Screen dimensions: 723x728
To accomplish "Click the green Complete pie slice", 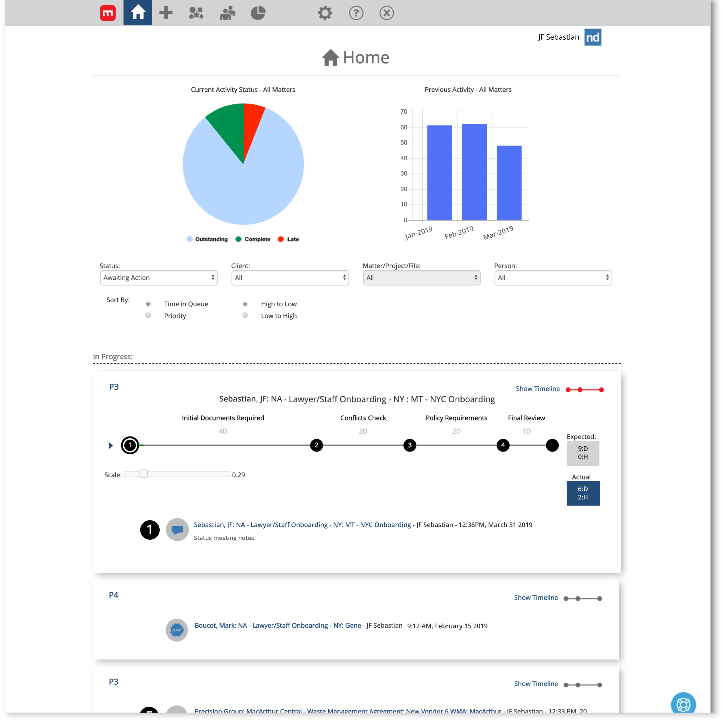I will [230, 128].
